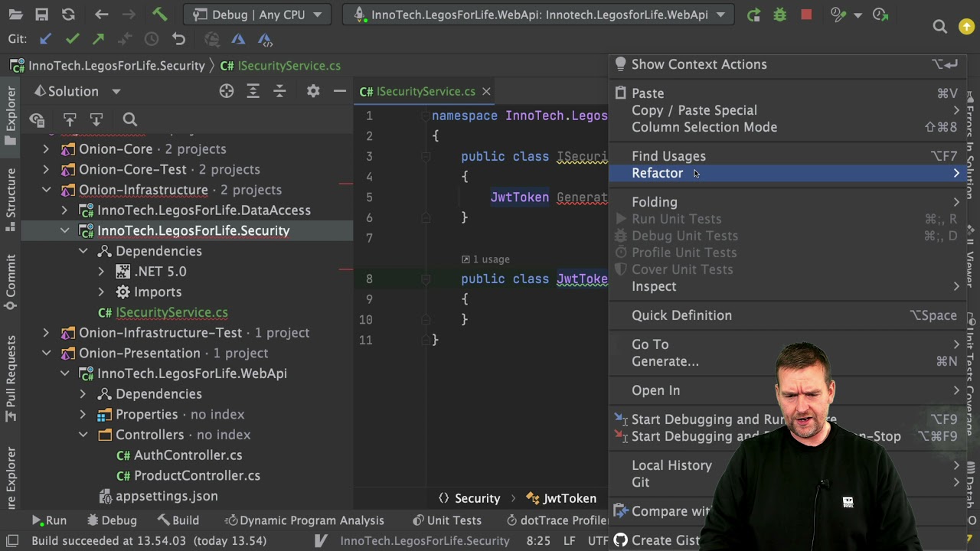This screenshot has width=980, height=551.
Task: Open the Run tool window button
Action: pos(49,520)
